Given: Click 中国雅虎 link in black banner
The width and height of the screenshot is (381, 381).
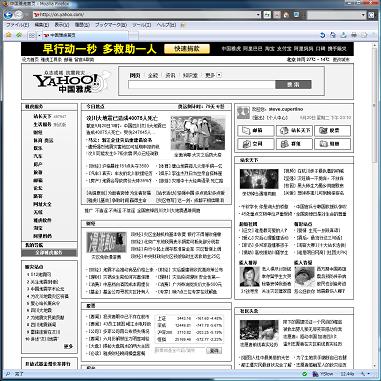Looking at the screenshot, I should pyautogui.click(x=231, y=49).
